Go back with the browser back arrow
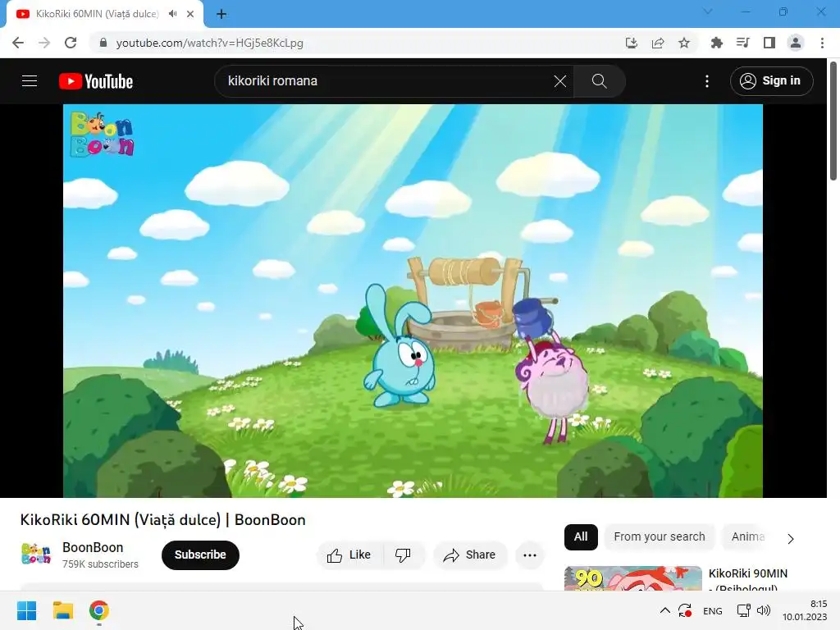840x630 pixels. pyautogui.click(x=18, y=43)
